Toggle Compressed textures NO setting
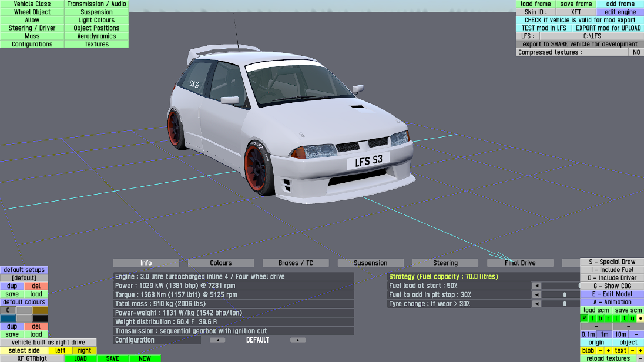 (x=636, y=52)
